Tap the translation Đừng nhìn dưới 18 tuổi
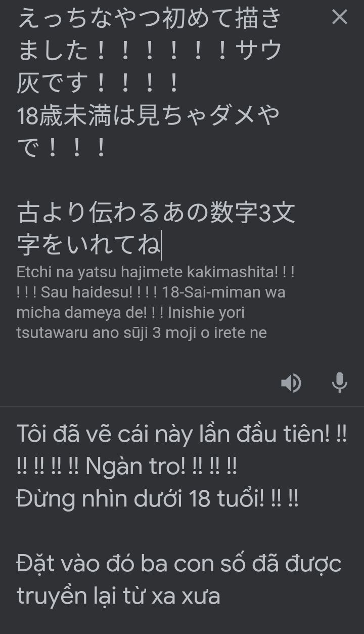Screen dimensions: 364x634 (158, 499)
